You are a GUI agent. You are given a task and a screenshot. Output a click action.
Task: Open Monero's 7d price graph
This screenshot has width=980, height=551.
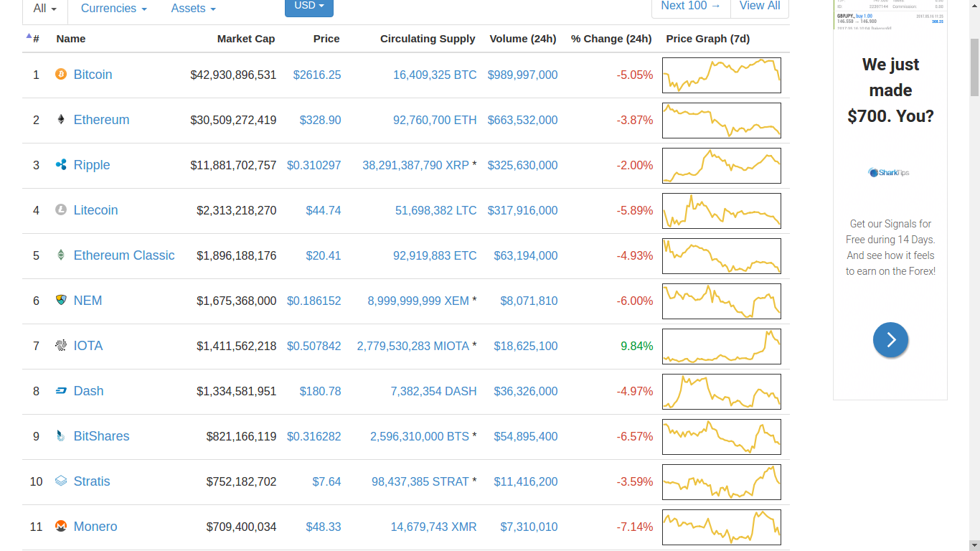722,527
